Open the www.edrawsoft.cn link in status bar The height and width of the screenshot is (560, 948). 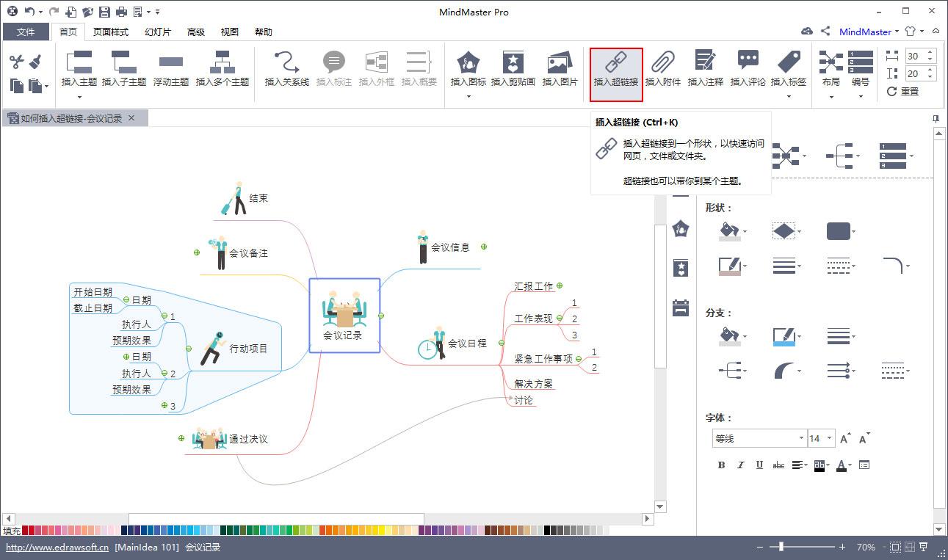tap(57, 548)
